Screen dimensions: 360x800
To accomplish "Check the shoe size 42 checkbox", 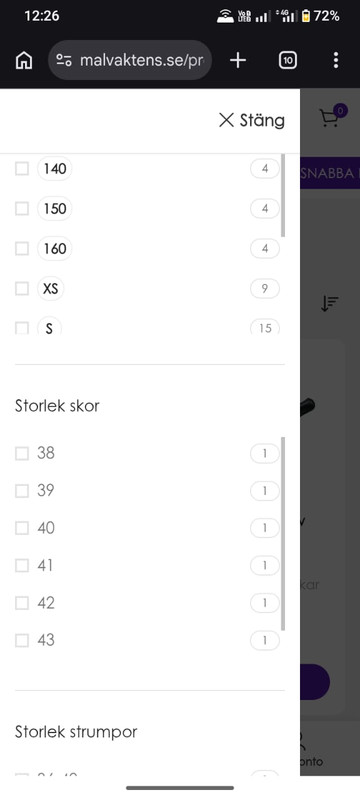I will point(22,603).
